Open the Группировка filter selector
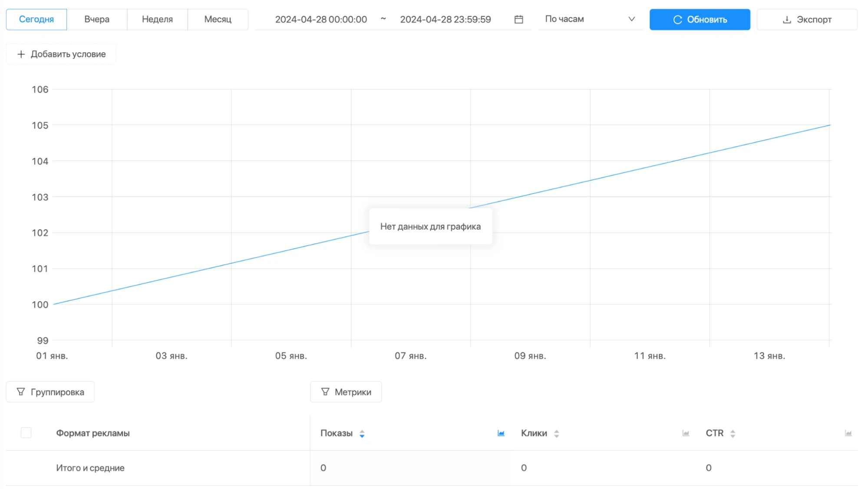 [x=50, y=392]
